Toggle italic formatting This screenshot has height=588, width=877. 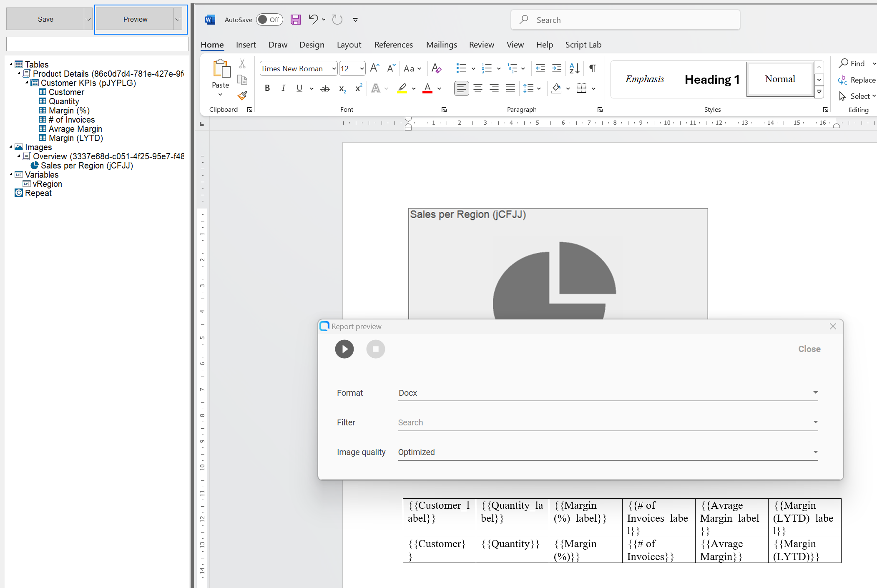(284, 88)
